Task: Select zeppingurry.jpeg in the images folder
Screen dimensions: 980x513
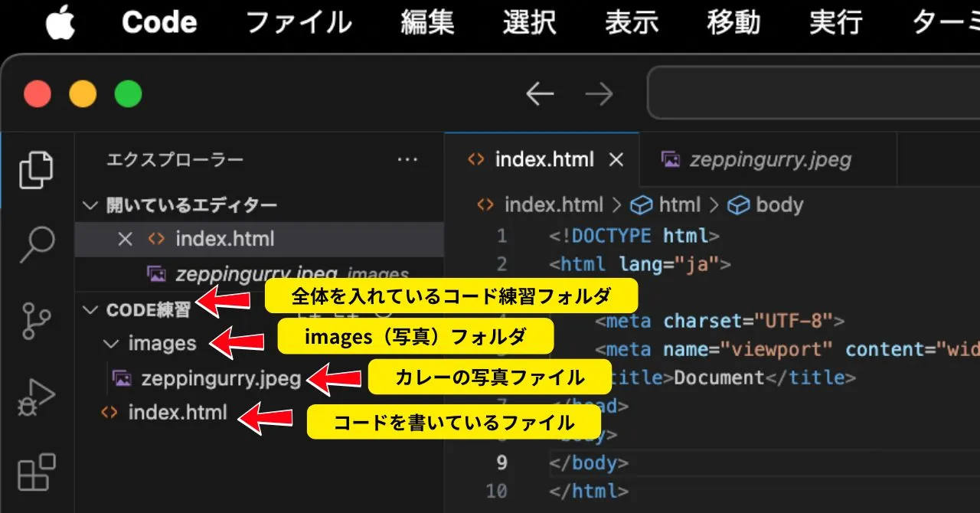Action: tap(220, 378)
